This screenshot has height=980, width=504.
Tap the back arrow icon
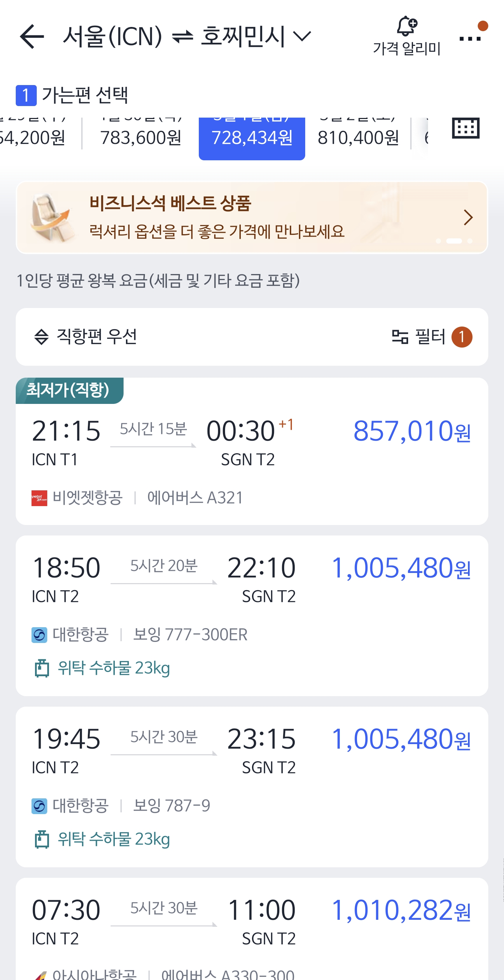tap(32, 36)
